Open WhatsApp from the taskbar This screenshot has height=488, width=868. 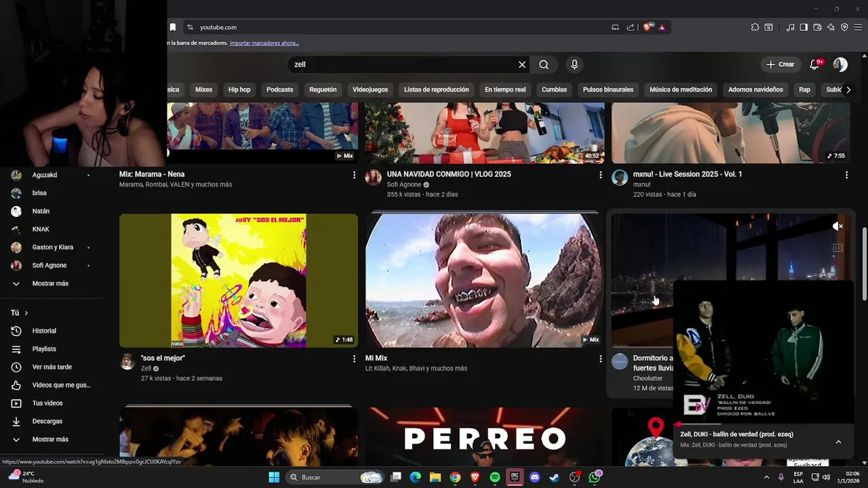[x=595, y=477]
